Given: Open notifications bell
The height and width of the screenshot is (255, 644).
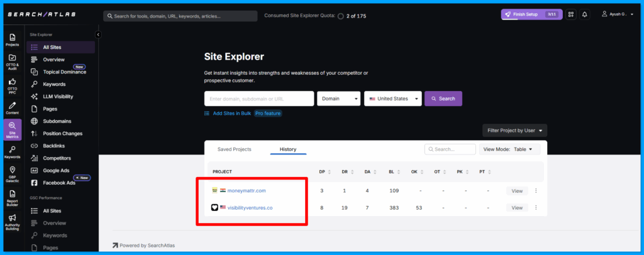Looking at the screenshot, I should [584, 14].
